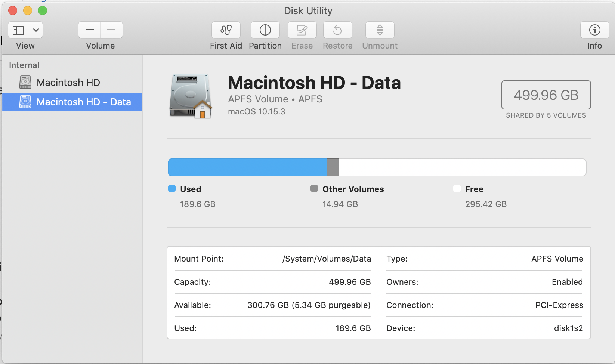Click the Device value 'disk1s2'
615x364 pixels.
point(568,328)
